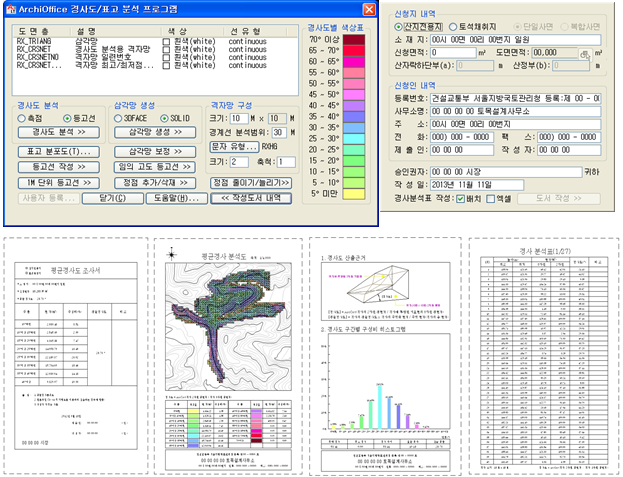Pick the 5° 미만 yellow swatch
Image resolution: width=623 pixels, height=477 pixels.
coord(354,194)
